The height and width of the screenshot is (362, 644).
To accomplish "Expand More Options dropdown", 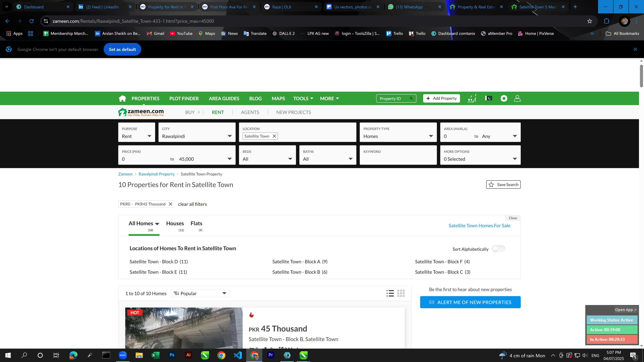I will (480, 155).
